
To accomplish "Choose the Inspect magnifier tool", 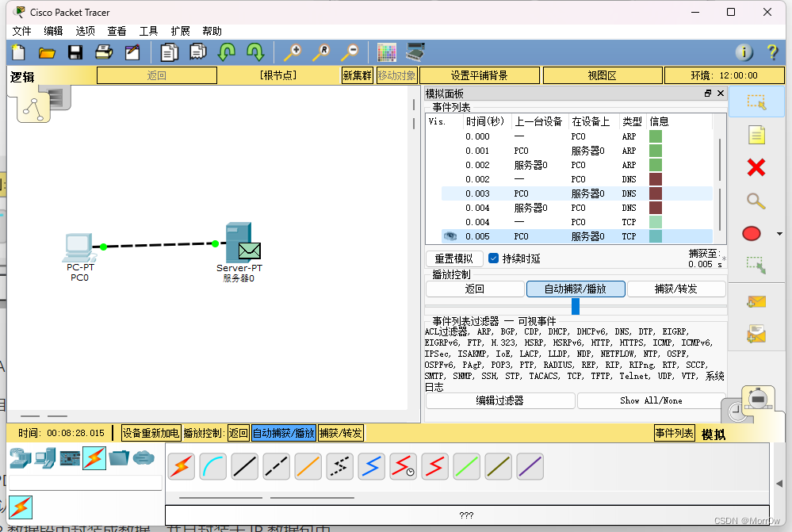I will 756,201.
